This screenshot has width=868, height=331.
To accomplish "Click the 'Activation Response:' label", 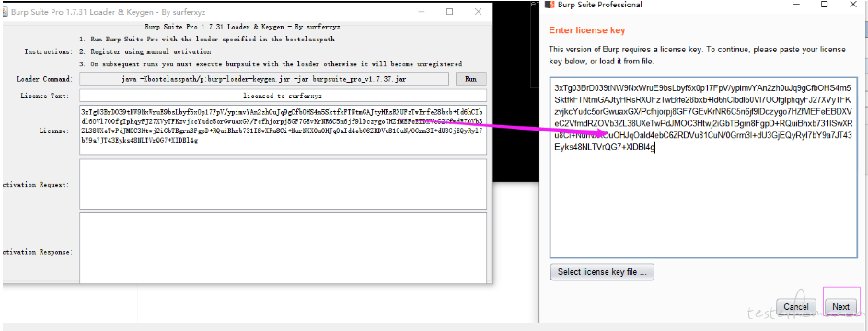I will point(37,252).
